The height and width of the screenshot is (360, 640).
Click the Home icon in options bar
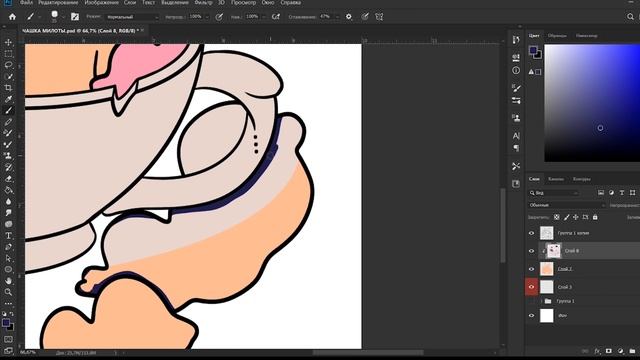click(12, 17)
